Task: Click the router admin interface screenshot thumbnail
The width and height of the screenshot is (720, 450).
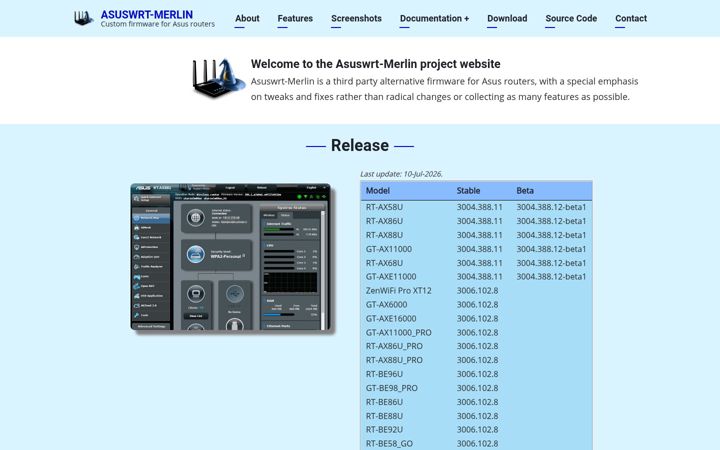Action: [x=233, y=259]
